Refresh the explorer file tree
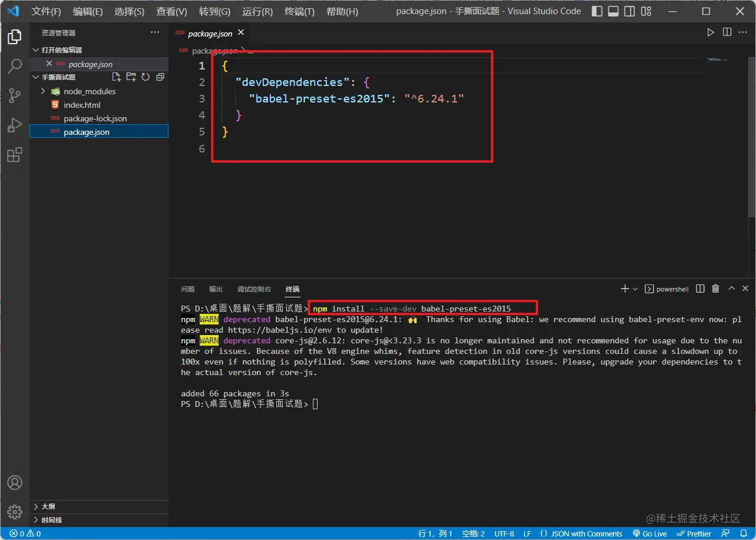 point(146,77)
